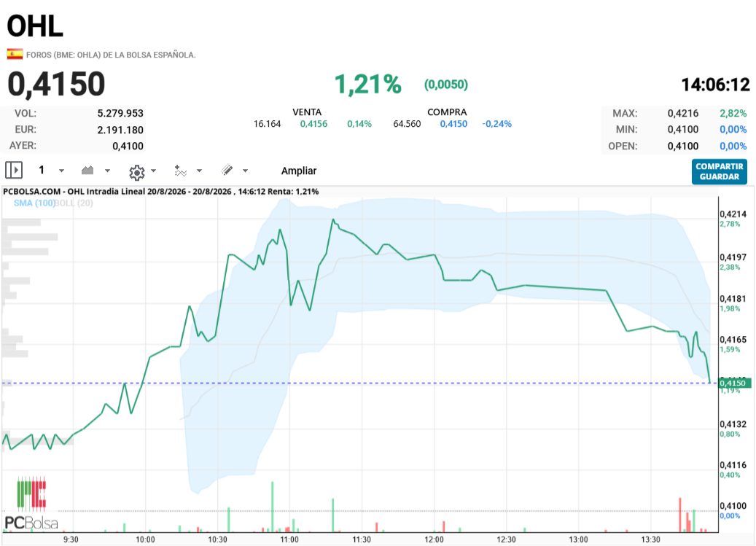Viewport: 756px width, 546px height.
Task: Click the green 0,4150 current price marker
Action: [734, 383]
